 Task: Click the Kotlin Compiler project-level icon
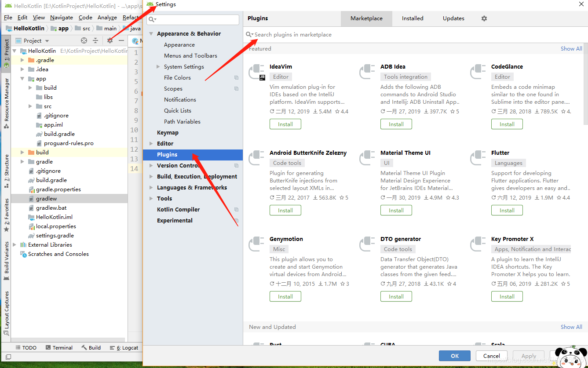click(236, 210)
